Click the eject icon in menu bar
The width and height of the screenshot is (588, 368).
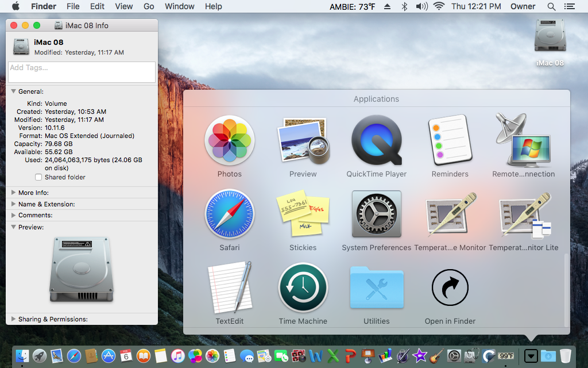coord(388,6)
